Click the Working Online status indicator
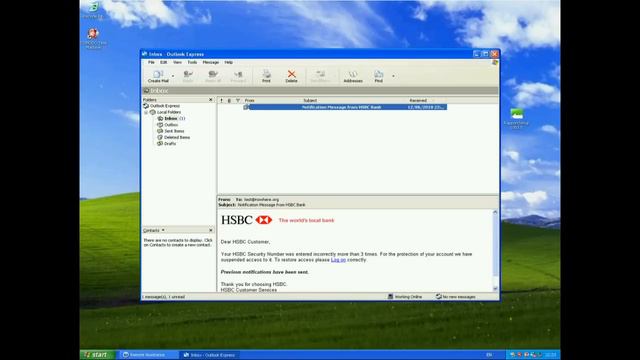 pos(405,297)
